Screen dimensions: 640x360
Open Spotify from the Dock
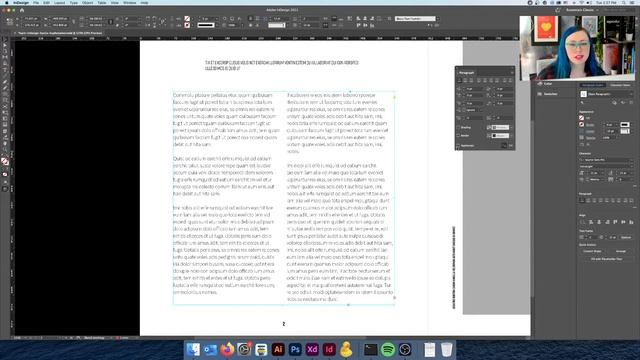tap(388, 349)
